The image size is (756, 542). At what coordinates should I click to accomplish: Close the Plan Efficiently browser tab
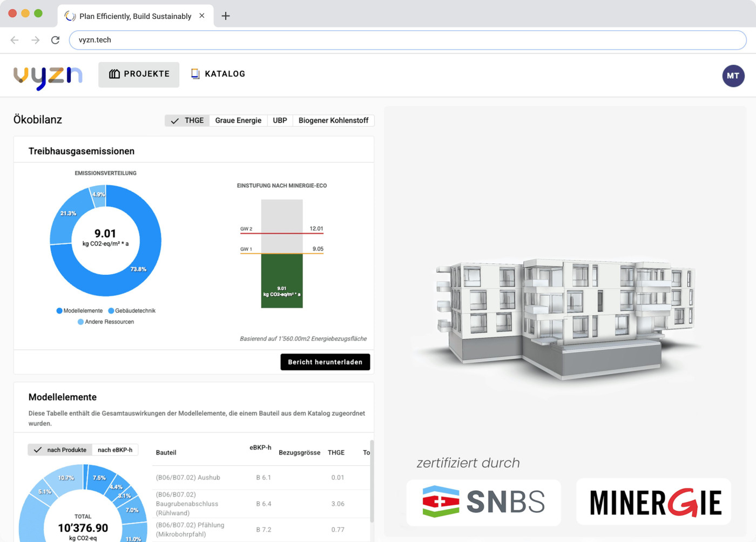[x=202, y=16]
